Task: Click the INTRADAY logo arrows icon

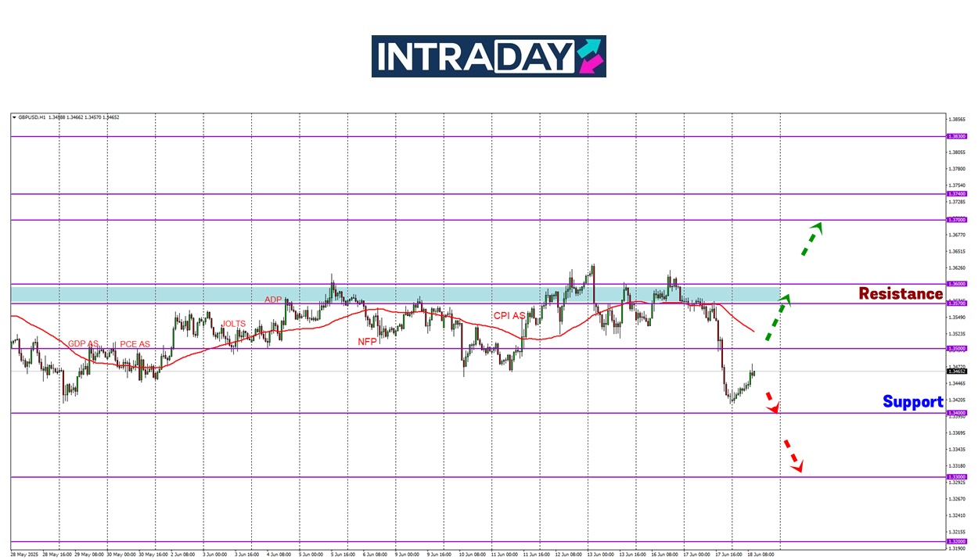Action: point(590,56)
